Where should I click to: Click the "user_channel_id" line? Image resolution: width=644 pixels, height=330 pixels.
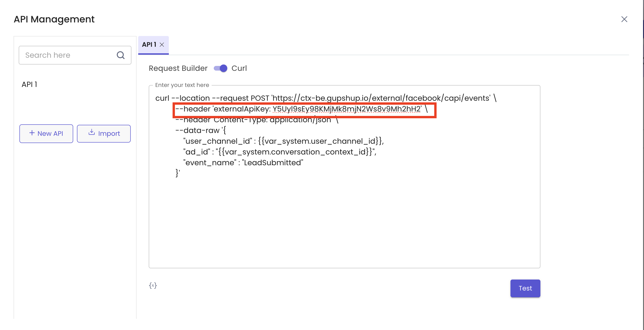pyautogui.click(x=283, y=141)
